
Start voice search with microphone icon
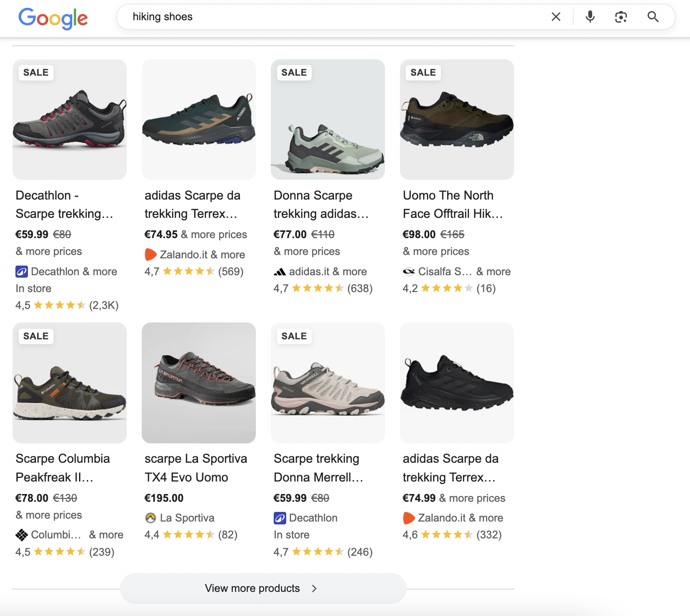[x=590, y=17]
